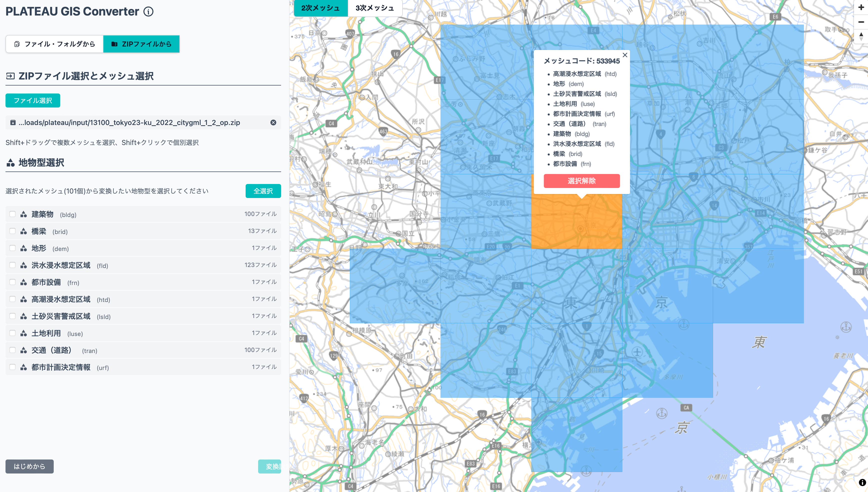Enable the 建築物 (bldg) checkbox

click(x=12, y=214)
